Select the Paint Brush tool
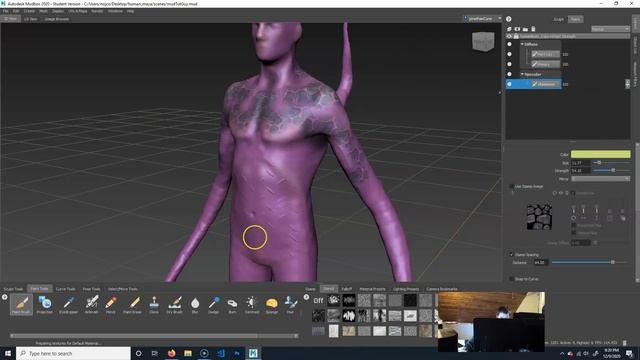The height and width of the screenshot is (360, 640). coord(21,305)
